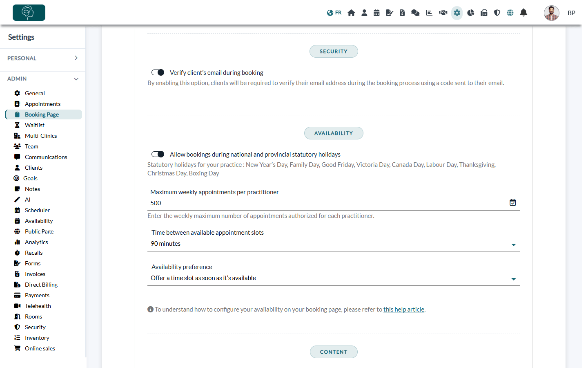Open the chat messages icon
The image size is (588, 368).
[x=415, y=13]
